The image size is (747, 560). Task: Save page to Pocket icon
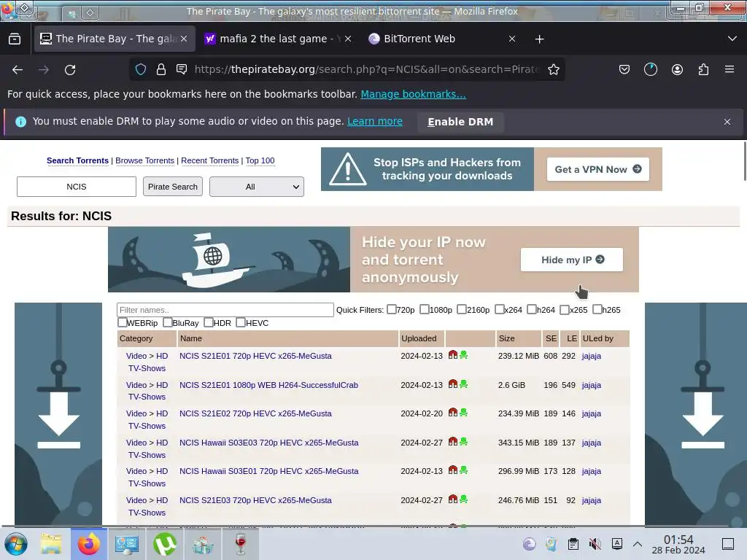[x=624, y=69]
